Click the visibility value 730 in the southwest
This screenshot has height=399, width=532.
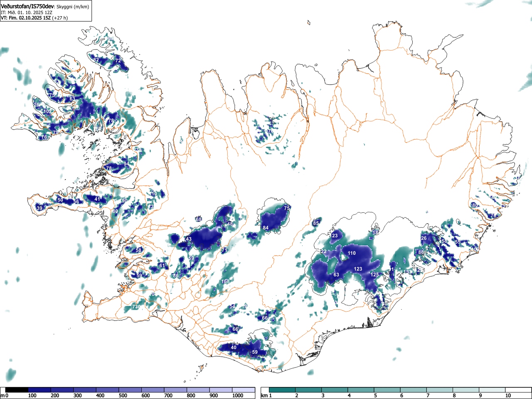pos(136,306)
